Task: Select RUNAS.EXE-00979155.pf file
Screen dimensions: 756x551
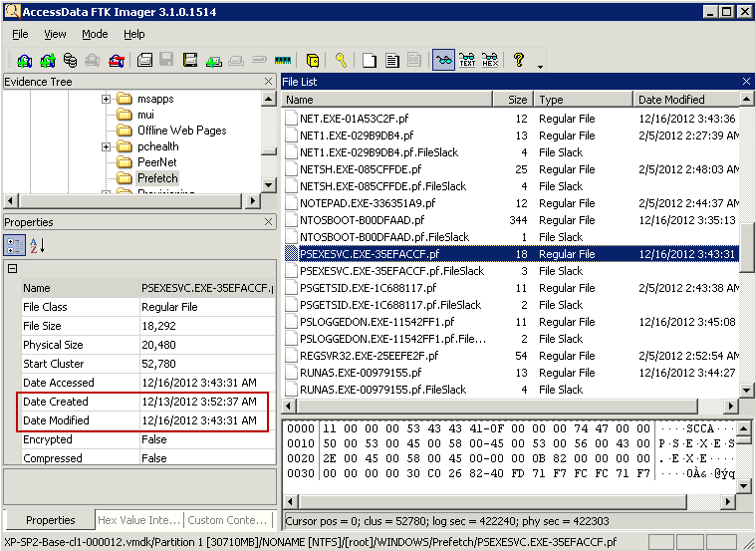Action: pyautogui.click(x=361, y=373)
